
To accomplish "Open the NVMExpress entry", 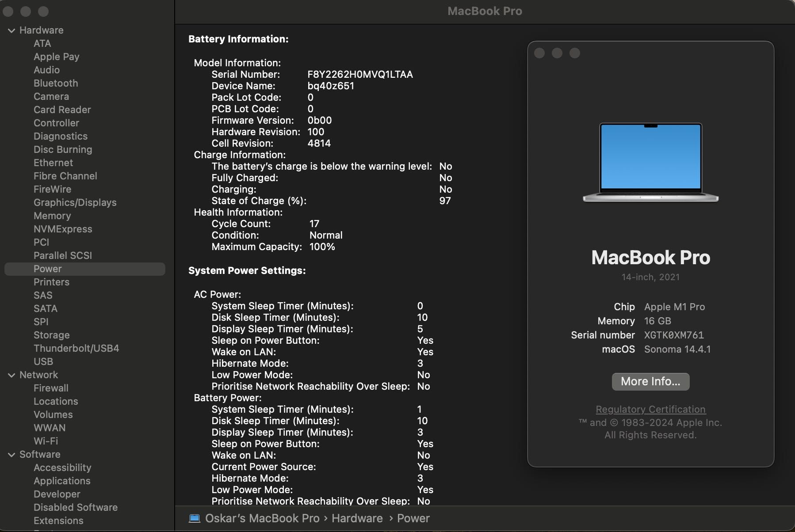I will pyautogui.click(x=63, y=229).
